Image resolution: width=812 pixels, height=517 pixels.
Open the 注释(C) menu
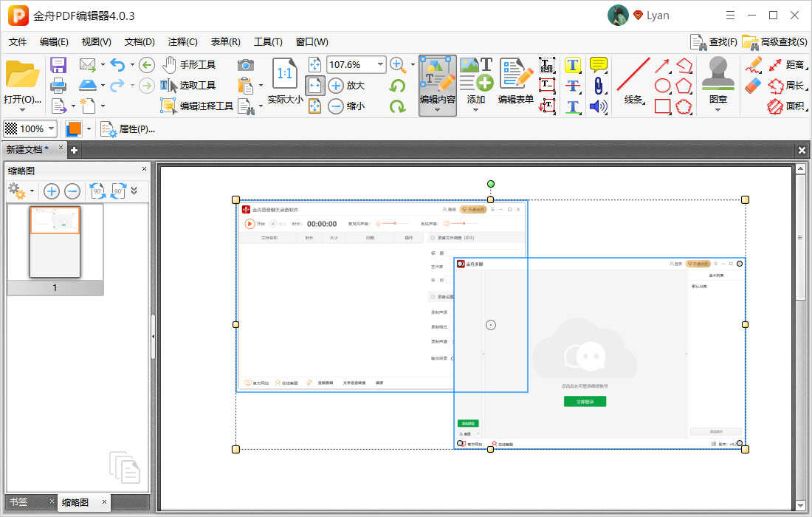click(x=183, y=42)
